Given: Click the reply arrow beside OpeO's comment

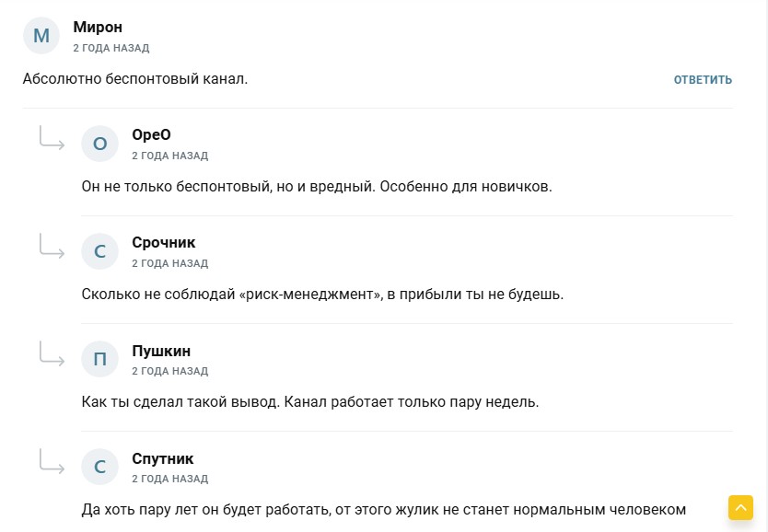Looking at the screenshot, I should coord(52,137).
